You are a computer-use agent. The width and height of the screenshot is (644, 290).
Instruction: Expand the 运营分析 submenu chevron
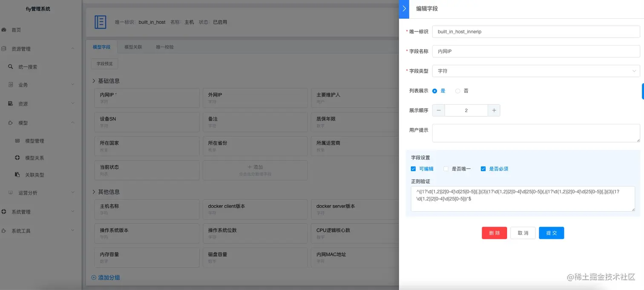(73, 192)
